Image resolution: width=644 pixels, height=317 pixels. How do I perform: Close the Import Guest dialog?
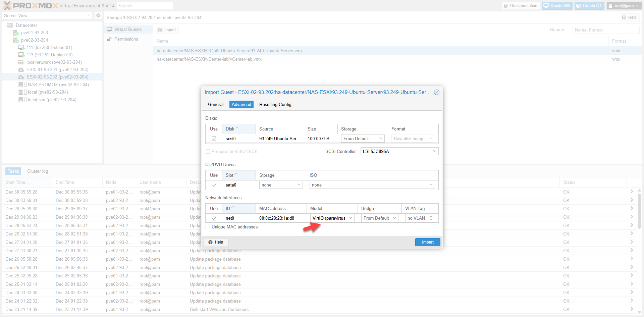tap(436, 92)
